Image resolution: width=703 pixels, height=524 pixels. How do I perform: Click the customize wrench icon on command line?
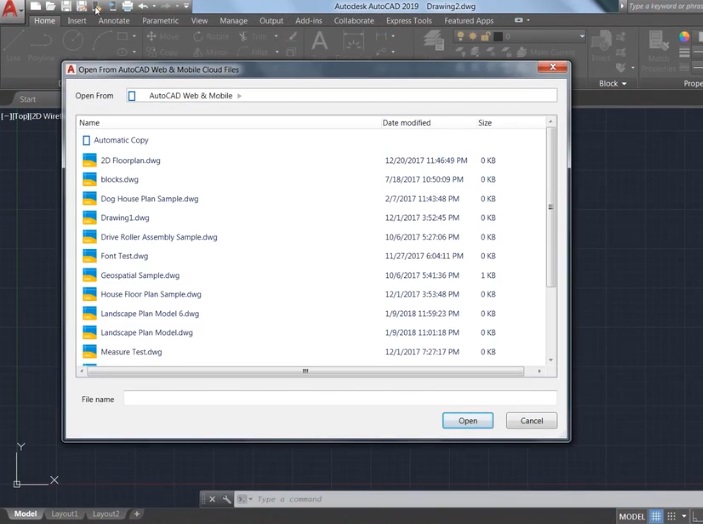point(226,499)
